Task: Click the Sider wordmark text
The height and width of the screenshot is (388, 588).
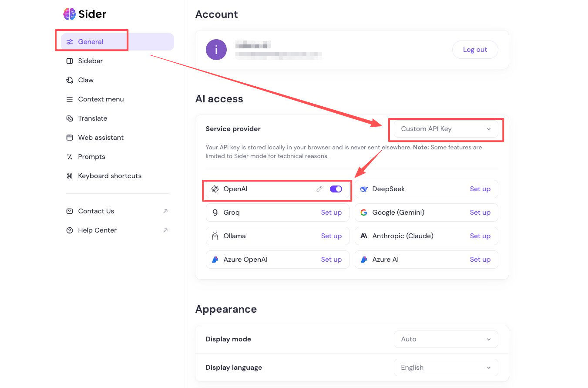Action: tap(92, 14)
